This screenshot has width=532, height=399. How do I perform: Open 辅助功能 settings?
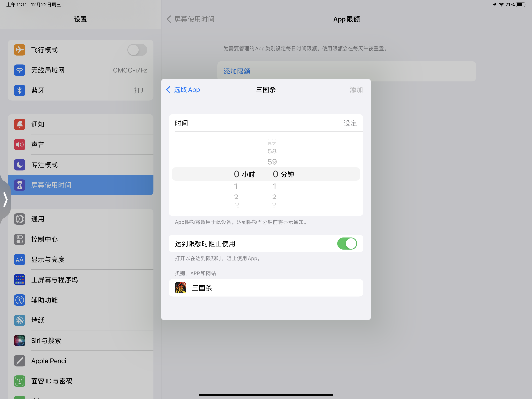(x=81, y=300)
